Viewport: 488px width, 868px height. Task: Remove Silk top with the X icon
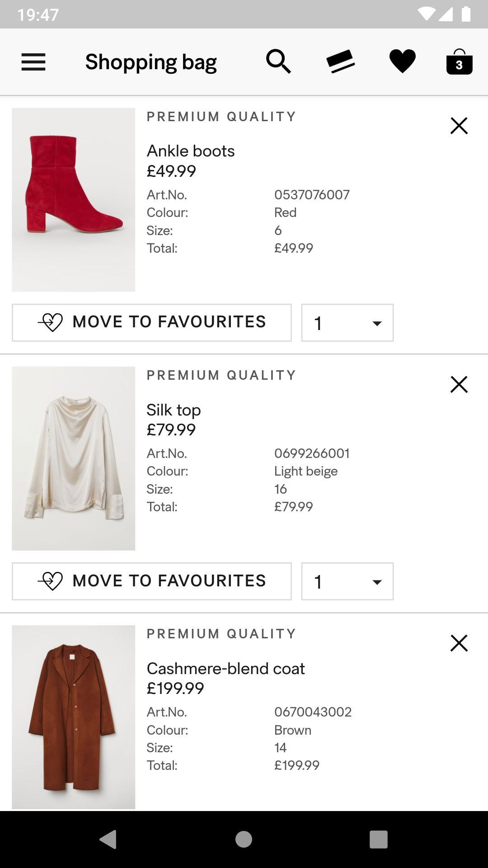point(459,384)
